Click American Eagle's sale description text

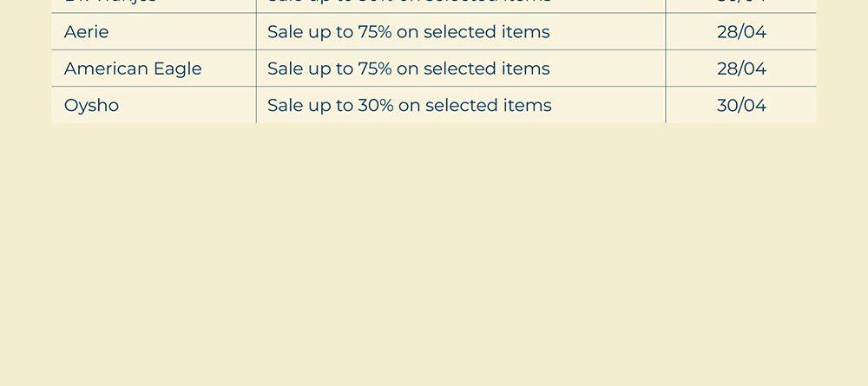click(408, 69)
